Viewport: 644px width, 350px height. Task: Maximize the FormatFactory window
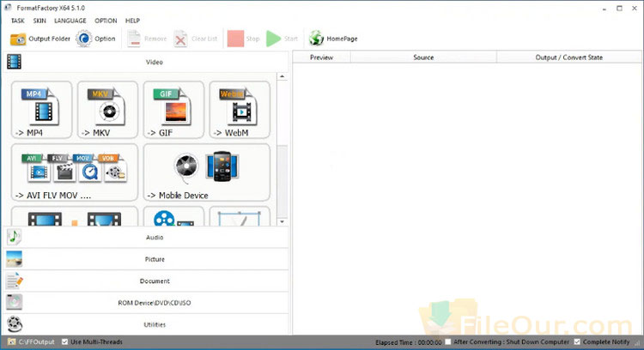(619, 9)
